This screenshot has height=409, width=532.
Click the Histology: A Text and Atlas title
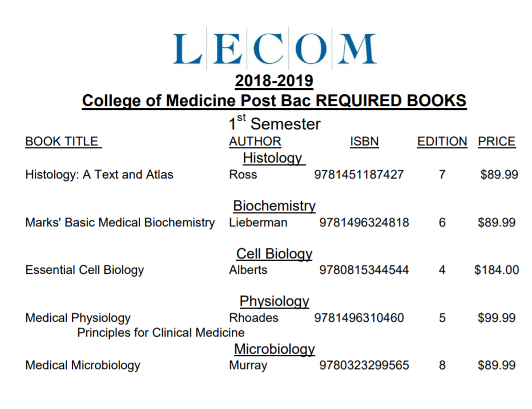(x=99, y=175)
